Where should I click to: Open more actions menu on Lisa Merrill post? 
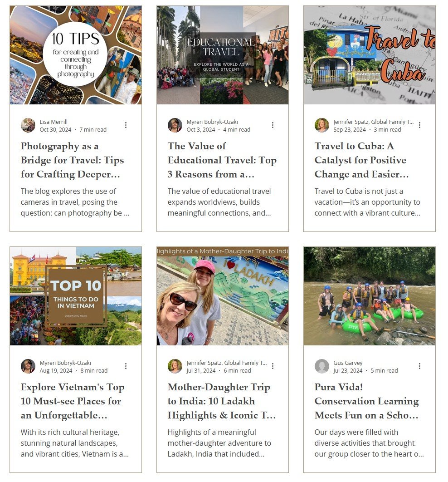(126, 125)
